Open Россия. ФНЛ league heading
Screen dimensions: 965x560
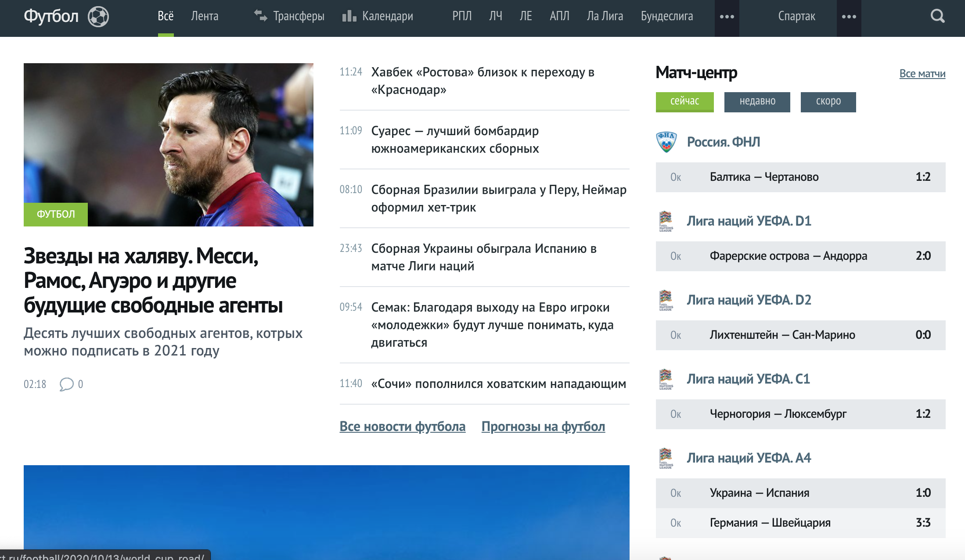(723, 142)
